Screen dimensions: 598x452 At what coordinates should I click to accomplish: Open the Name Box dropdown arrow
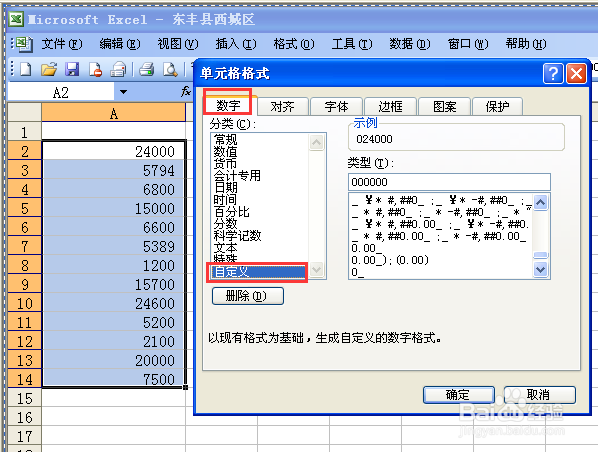pyautogui.click(x=123, y=92)
